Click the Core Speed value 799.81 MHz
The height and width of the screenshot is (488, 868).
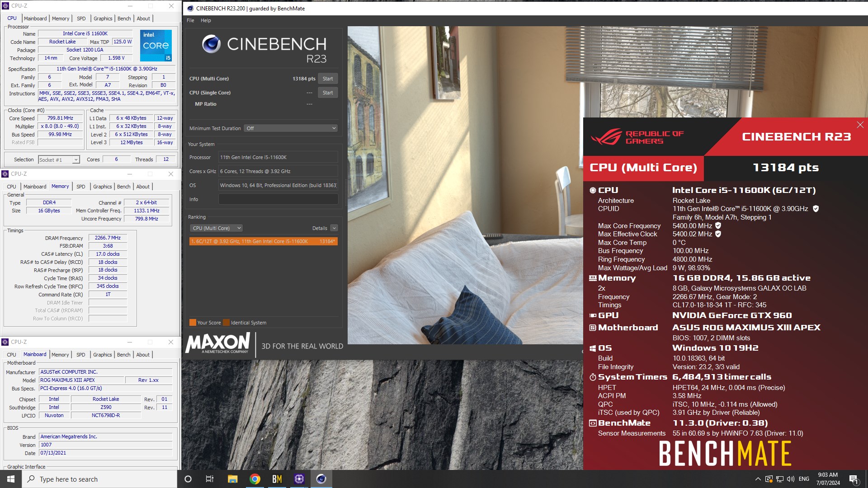pos(60,118)
